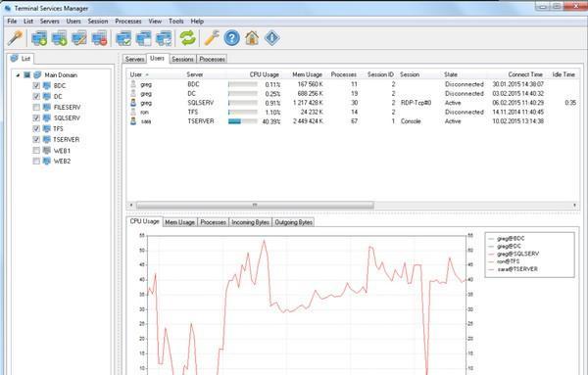
Task: Switch to the Mem Usage graph tab
Action: pos(180,222)
